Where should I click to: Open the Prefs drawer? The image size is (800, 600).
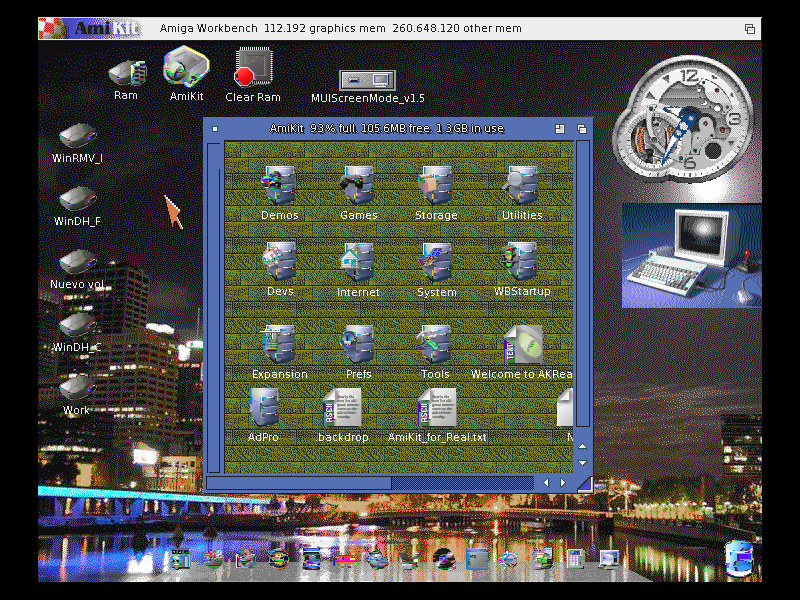[358, 345]
